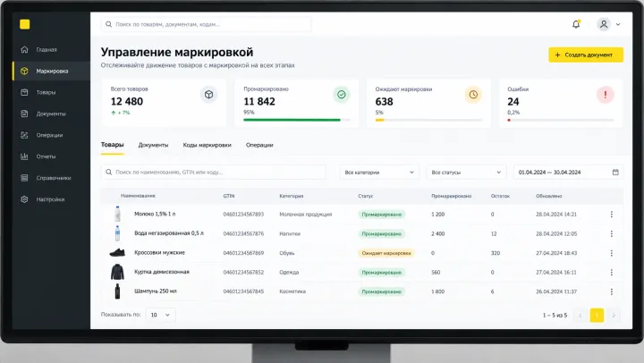Select page 1 in pagination
The width and height of the screenshot is (644, 363).
click(597, 316)
